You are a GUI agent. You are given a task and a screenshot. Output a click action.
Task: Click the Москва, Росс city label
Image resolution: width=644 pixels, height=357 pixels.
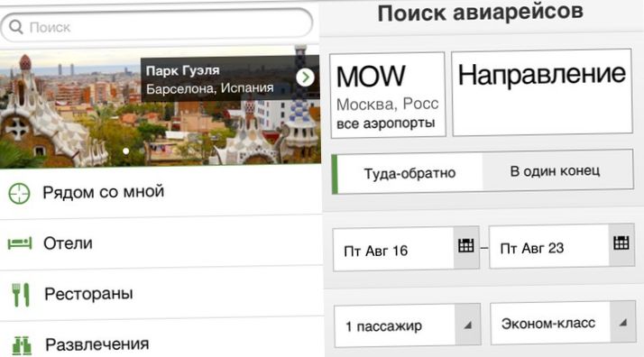pyautogui.click(x=387, y=105)
